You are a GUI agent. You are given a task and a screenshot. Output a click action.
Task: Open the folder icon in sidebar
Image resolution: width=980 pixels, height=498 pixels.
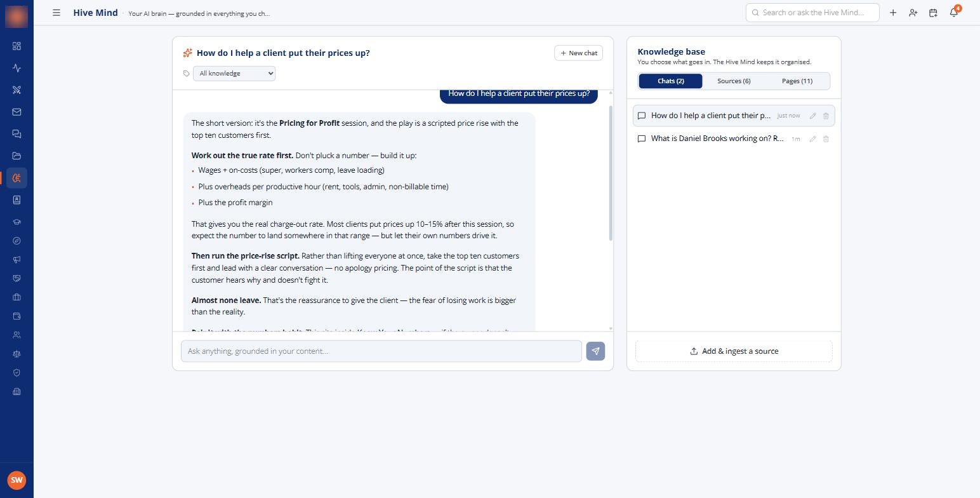pos(17,156)
